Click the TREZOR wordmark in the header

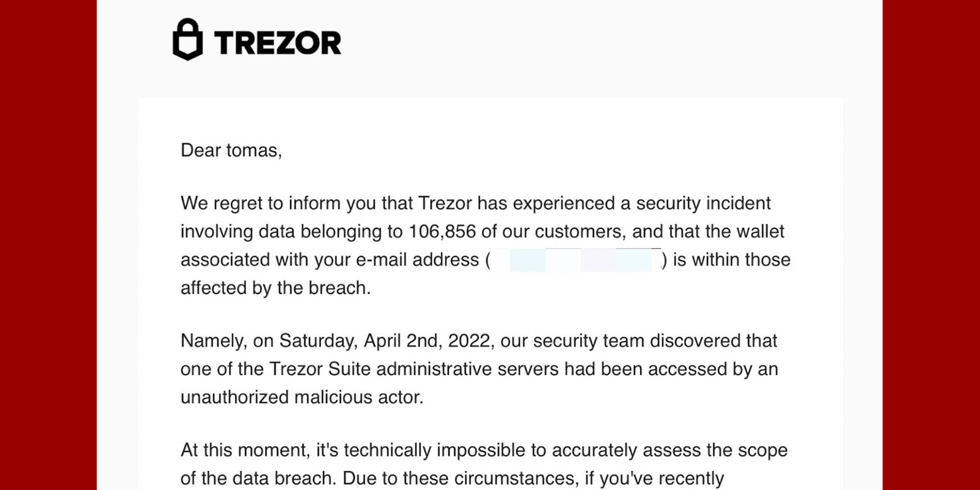point(277,43)
